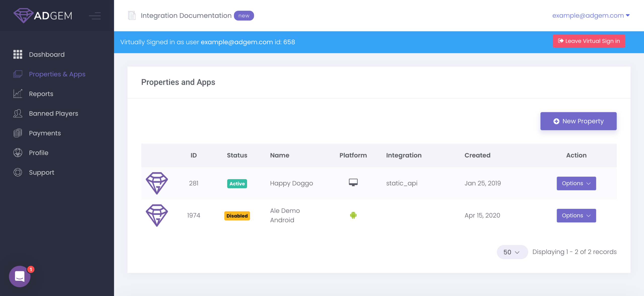Collapse sidebar with hamburger menu icon
Screen dimensions: 644x296
pos(95,16)
